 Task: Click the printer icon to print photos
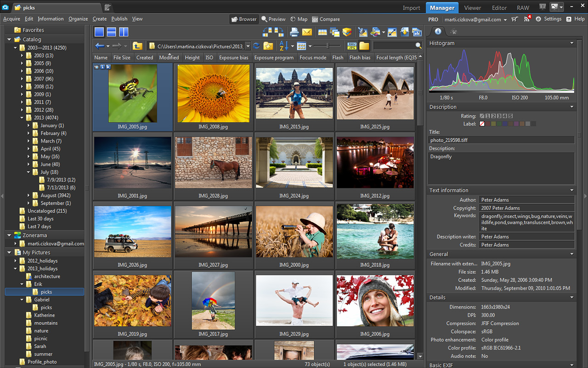pyautogui.click(x=294, y=32)
